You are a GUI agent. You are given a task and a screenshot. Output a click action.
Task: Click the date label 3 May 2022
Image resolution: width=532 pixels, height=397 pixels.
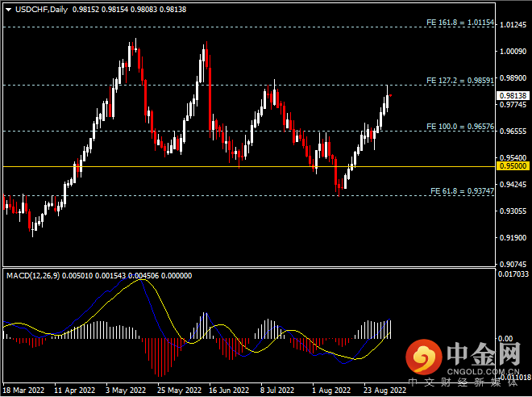pos(126,391)
